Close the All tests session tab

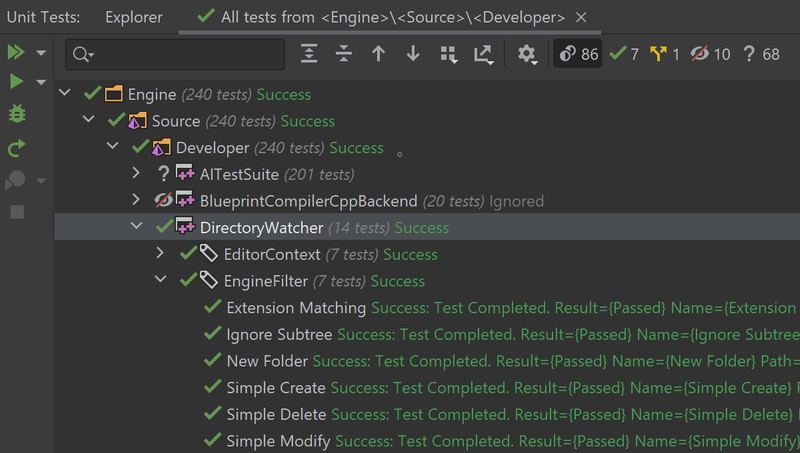click(x=582, y=17)
